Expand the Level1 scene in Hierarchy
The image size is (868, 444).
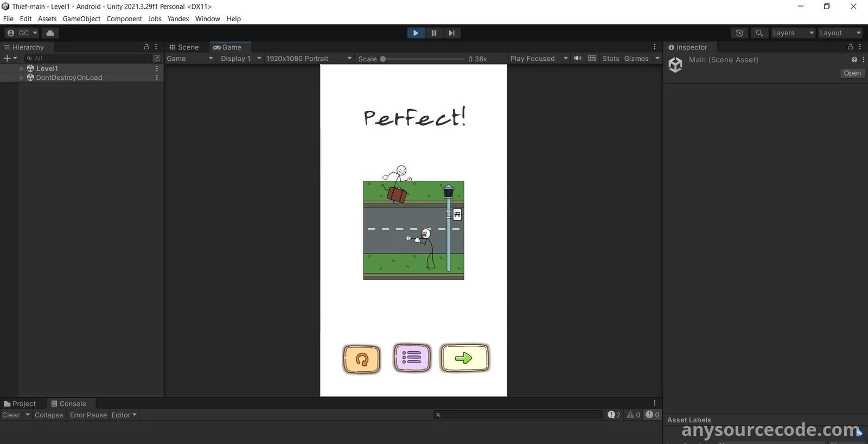click(22, 69)
